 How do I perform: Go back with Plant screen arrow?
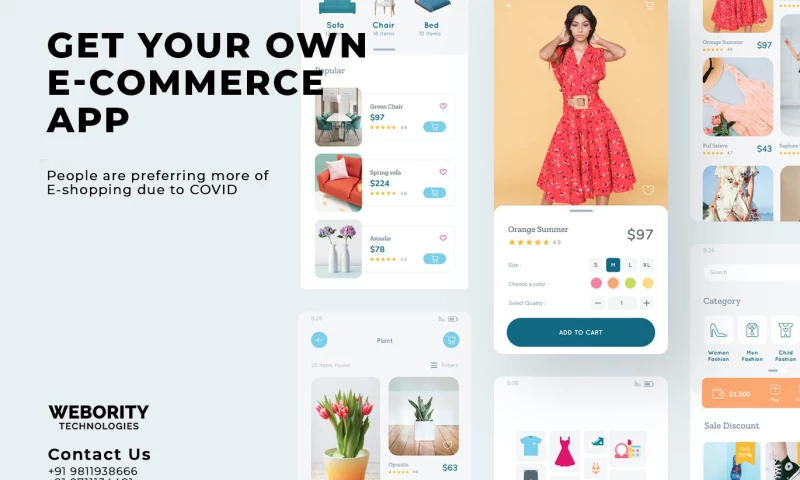pyautogui.click(x=319, y=340)
